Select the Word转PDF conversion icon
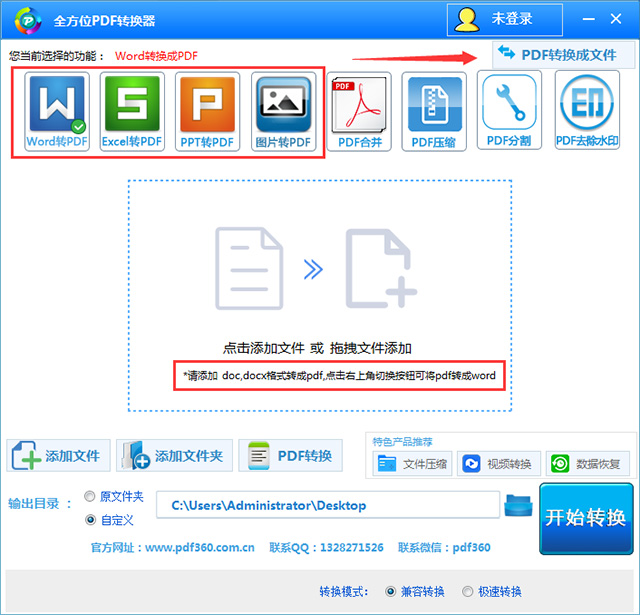The image size is (640, 615). [x=57, y=112]
